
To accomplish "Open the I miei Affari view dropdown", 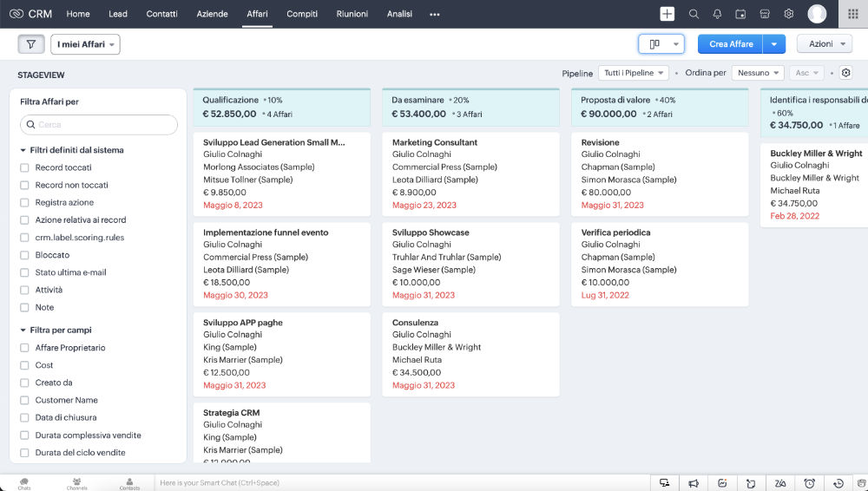I will coord(85,44).
